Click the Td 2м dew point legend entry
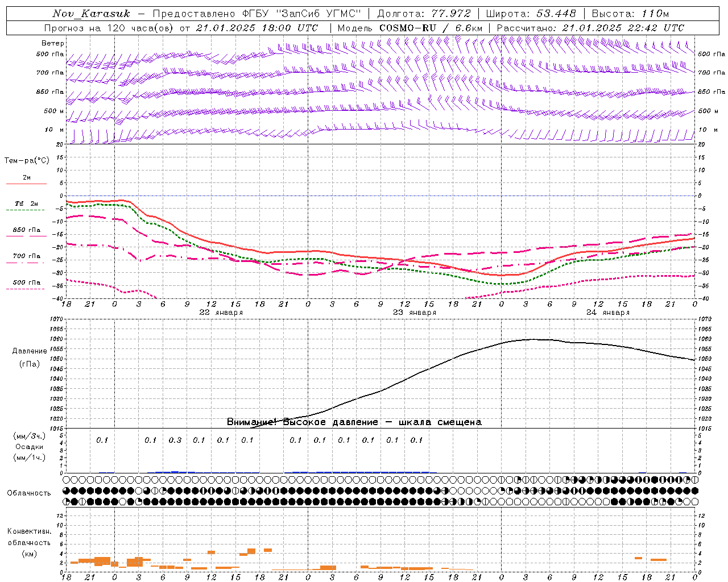 [26, 203]
